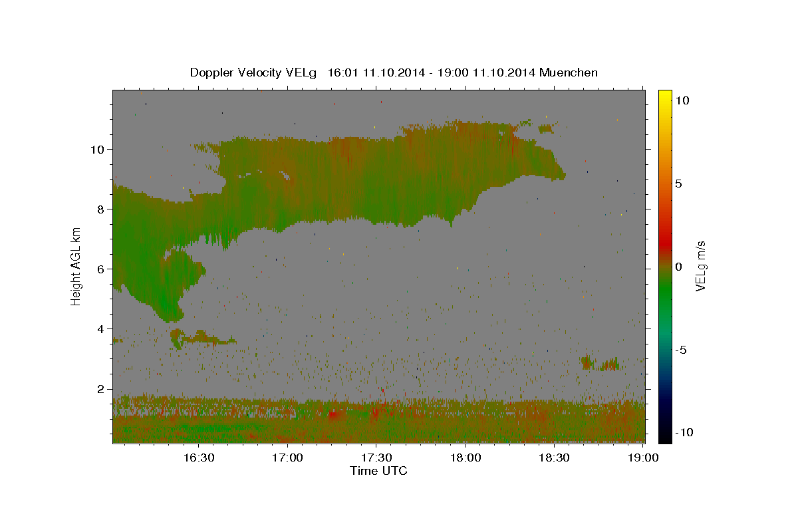Click the height tick label 8
This screenshot has height=532, width=798.
(x=102, y=209)
